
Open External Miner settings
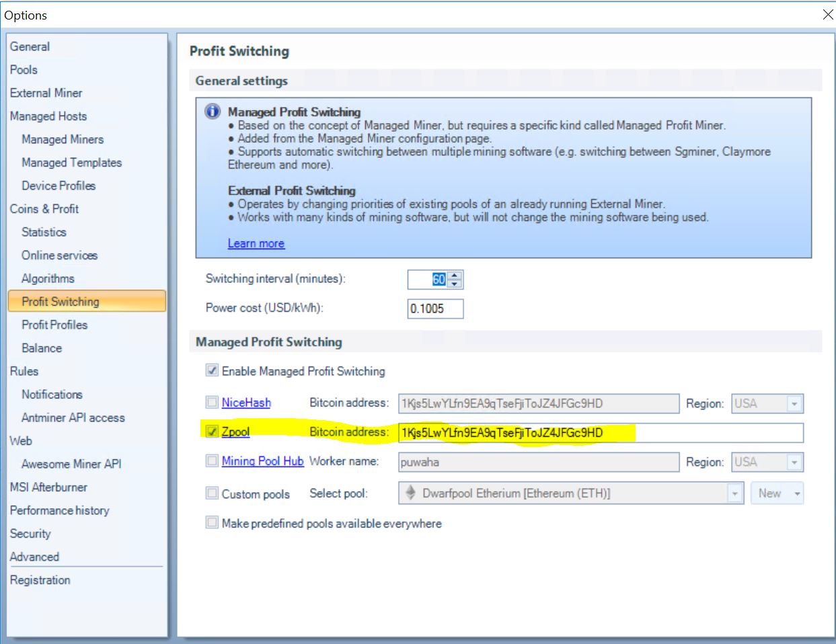pyautogui.click(x=46, y=93)
